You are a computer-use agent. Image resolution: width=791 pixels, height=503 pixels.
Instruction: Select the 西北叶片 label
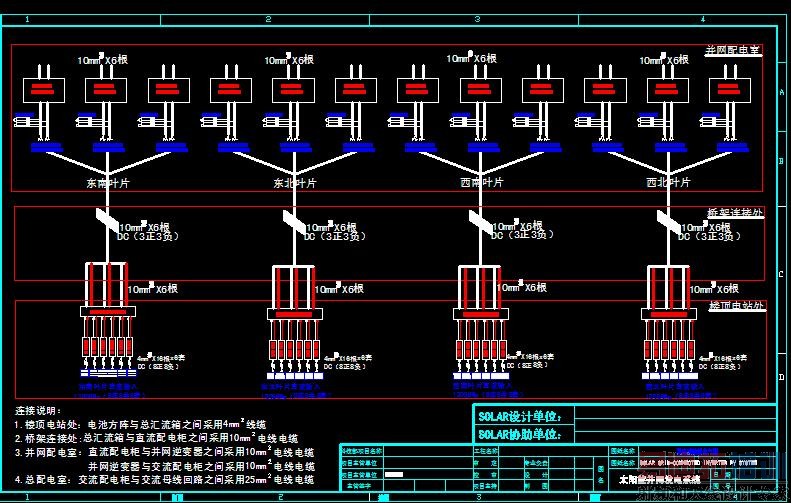click(668, 182)
